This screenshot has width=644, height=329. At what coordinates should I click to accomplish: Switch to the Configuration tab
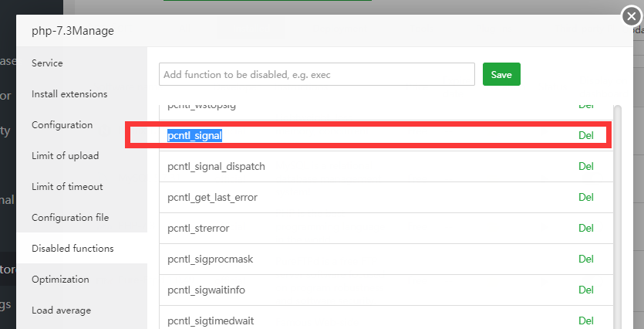point(62,125)
